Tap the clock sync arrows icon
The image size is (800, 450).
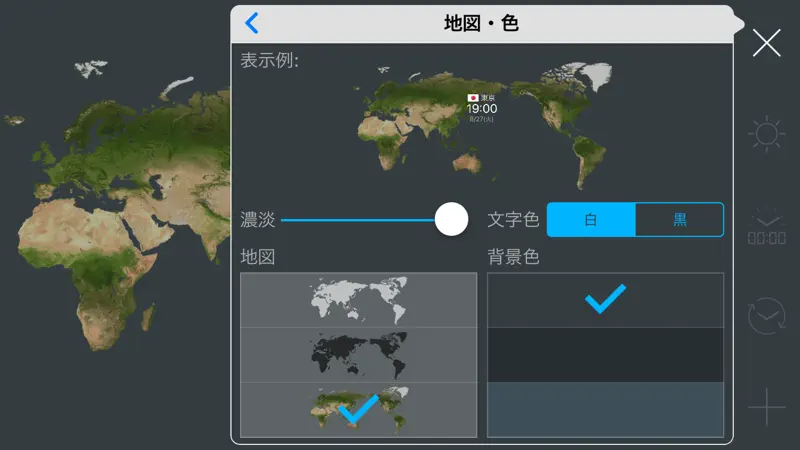[766, 316]
